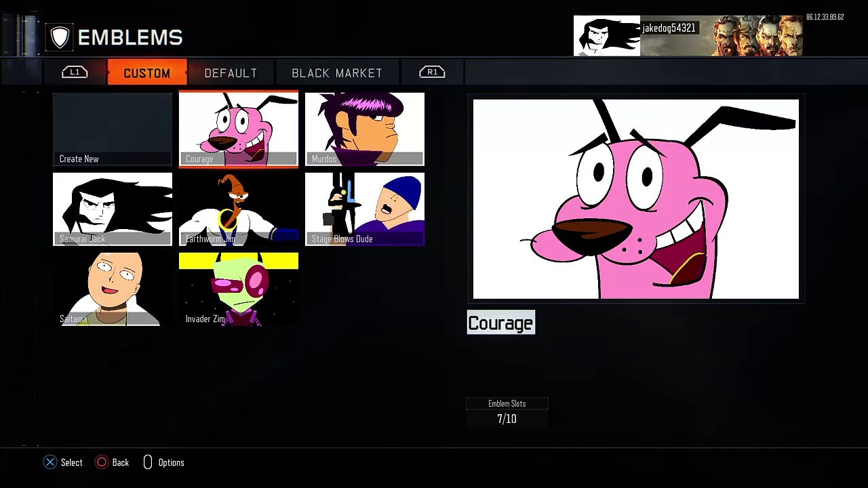Click the Courage name label under preview
This screenshot has width=868, height=488.
point(501,323)
